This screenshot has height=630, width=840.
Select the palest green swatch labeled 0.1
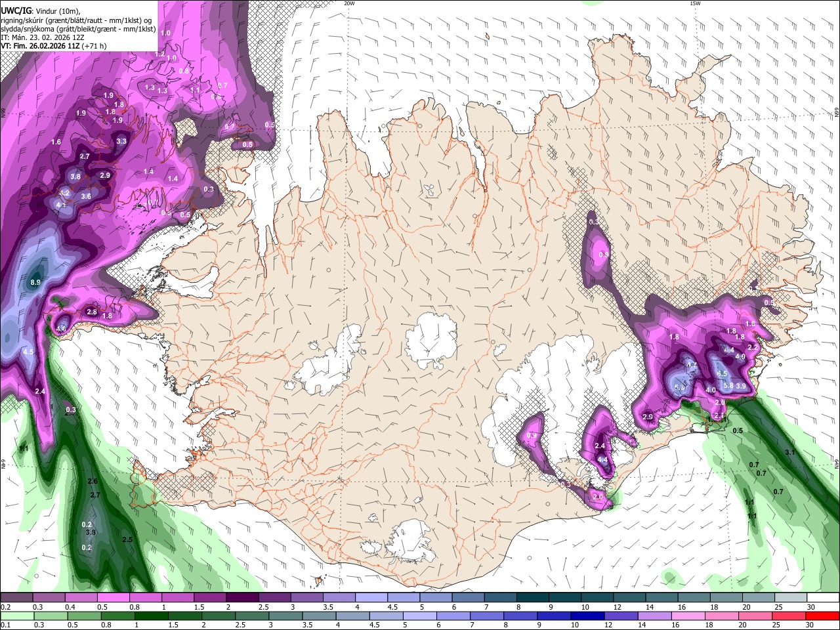click(x=16, y=616)
